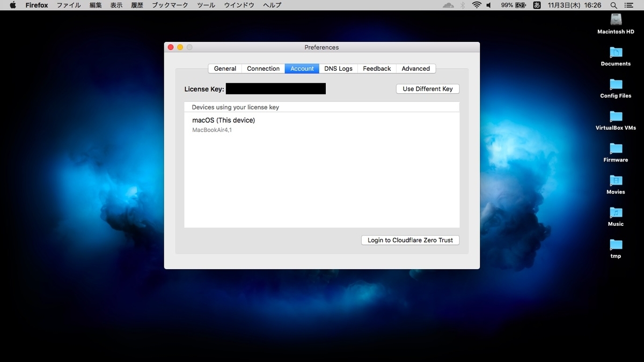Screen dimensions: 644x362
Task: Select the tmp folder icon
Action: [616, 245]
